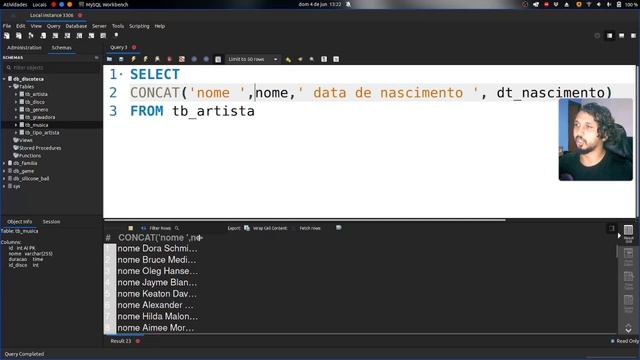Open the Limit to 50 rows dropdown

click(x=253, y=59)
